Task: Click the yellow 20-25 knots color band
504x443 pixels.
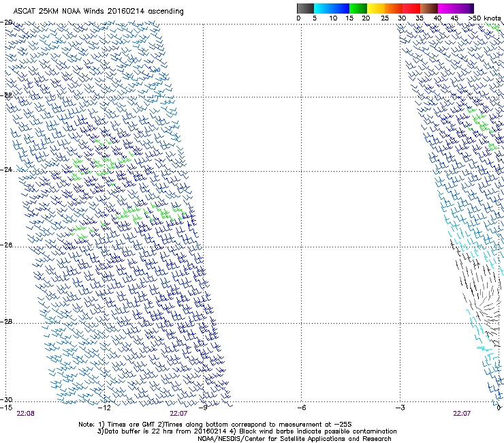Action: tap(376, 8)
